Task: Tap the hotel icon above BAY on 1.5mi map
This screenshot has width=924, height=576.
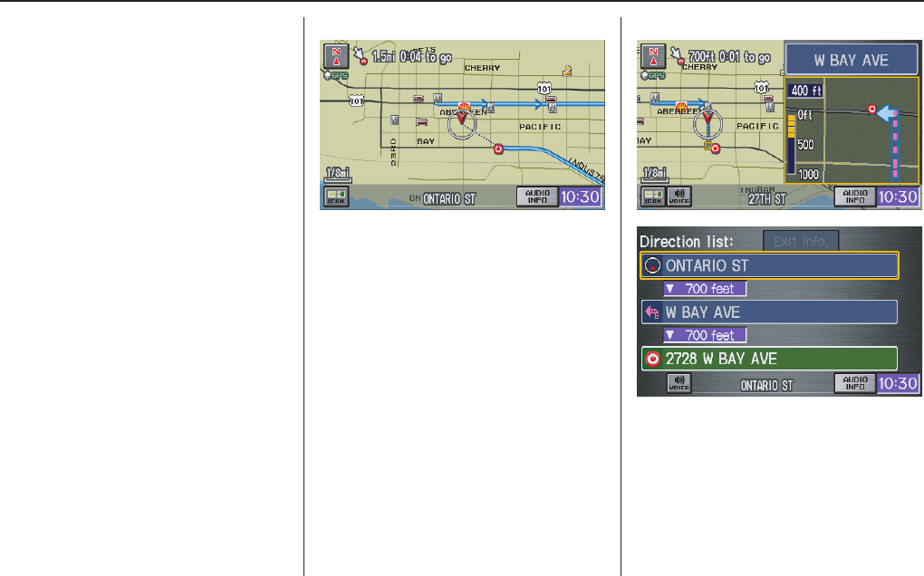Action: click(x=422, y=122)
